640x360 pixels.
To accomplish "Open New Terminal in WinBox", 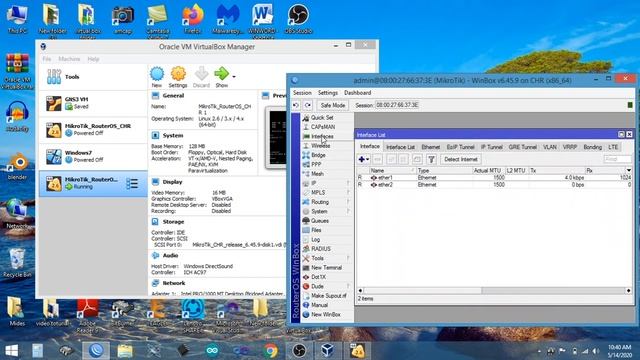I will [x=326, y=268].
